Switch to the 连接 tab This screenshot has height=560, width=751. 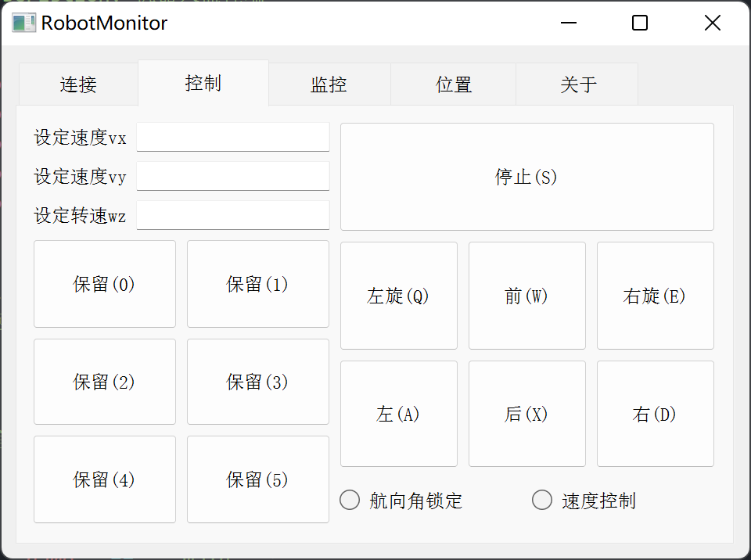78,84
